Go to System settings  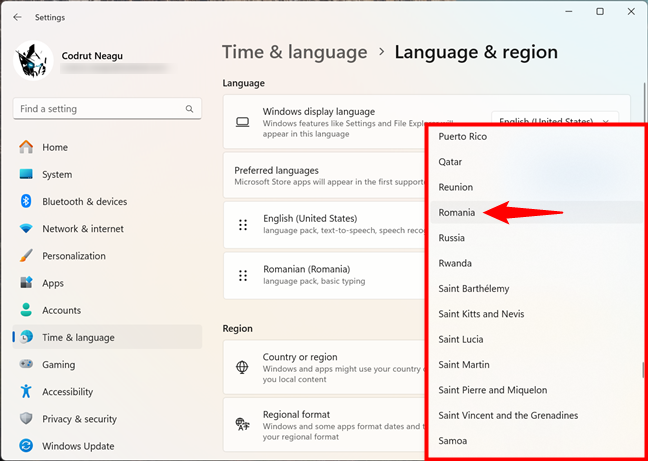(107, 174)
